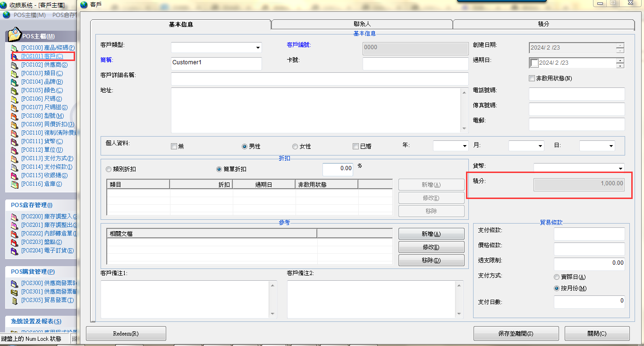Open the POS主檔(M) menu in menu bar

[x=29, y=15]
